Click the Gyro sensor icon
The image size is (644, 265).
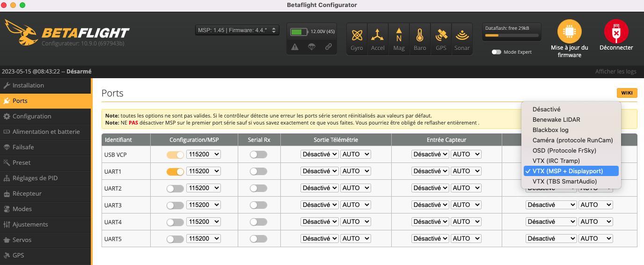[x=357, y=36]
